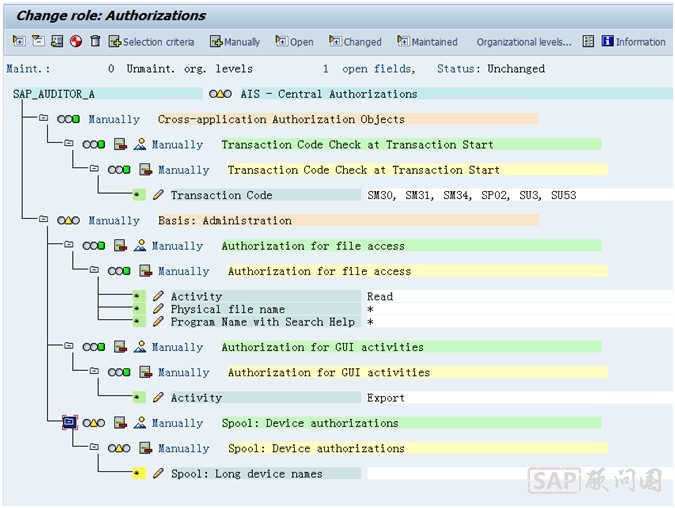Collapse yellow Authorization for file access folder

94,269
